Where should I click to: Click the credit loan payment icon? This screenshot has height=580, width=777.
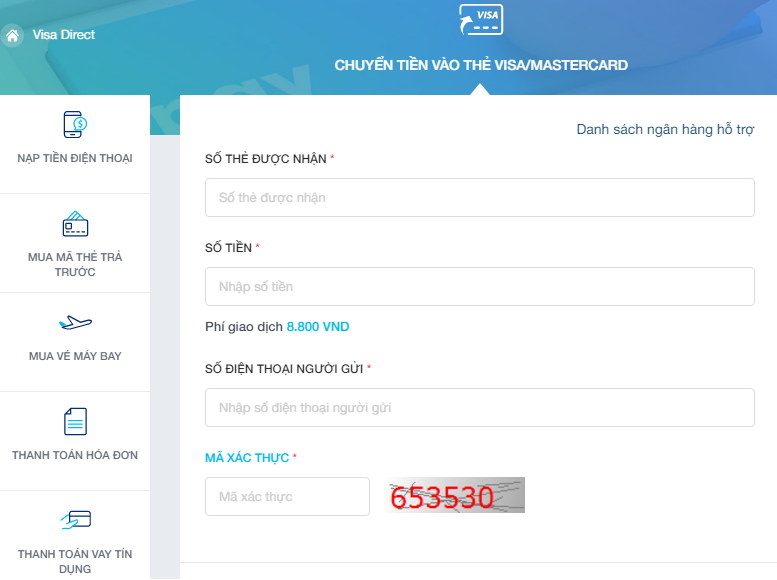click(76, 520)
